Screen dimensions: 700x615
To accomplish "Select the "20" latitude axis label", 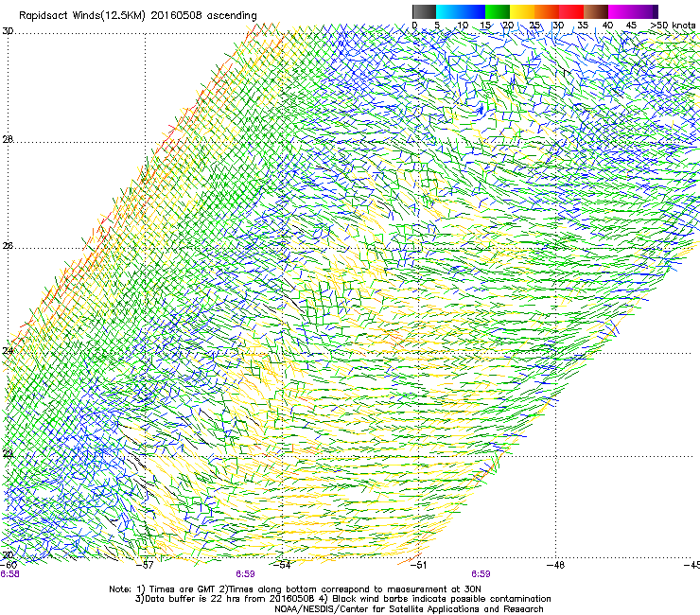I will coord(8,555).
